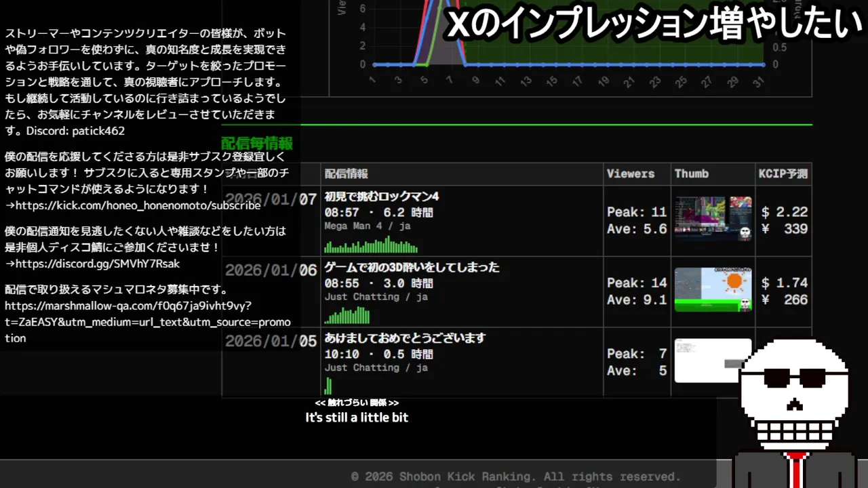Click the $ 2.22 KCIP estimate
The width and height of the screenshot is (868, 488).
pos(784,212)
